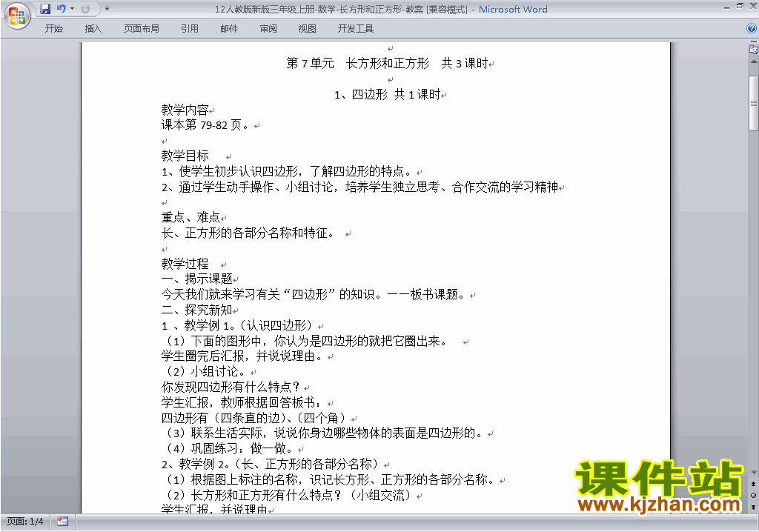Image resolution: width=759 pixels, height=532 pixels.
Task: Click the line (3)联系生活实际
Action: tap(325, 433)
